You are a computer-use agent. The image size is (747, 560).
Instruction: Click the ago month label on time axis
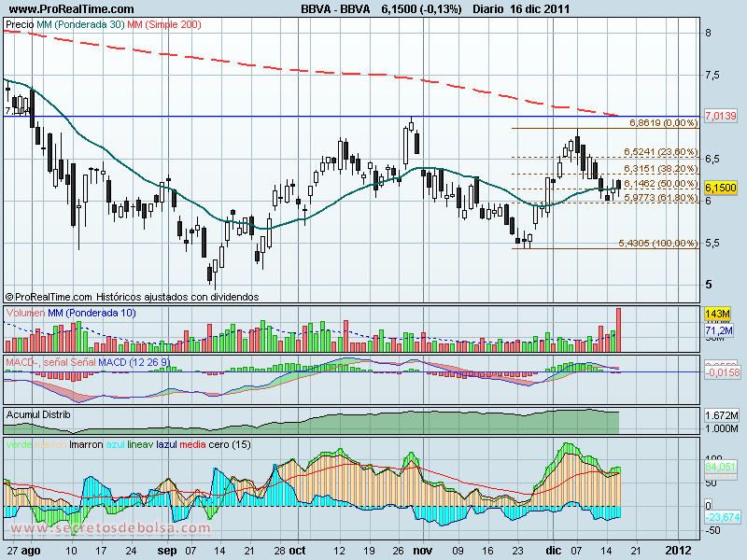coord(31,551)
